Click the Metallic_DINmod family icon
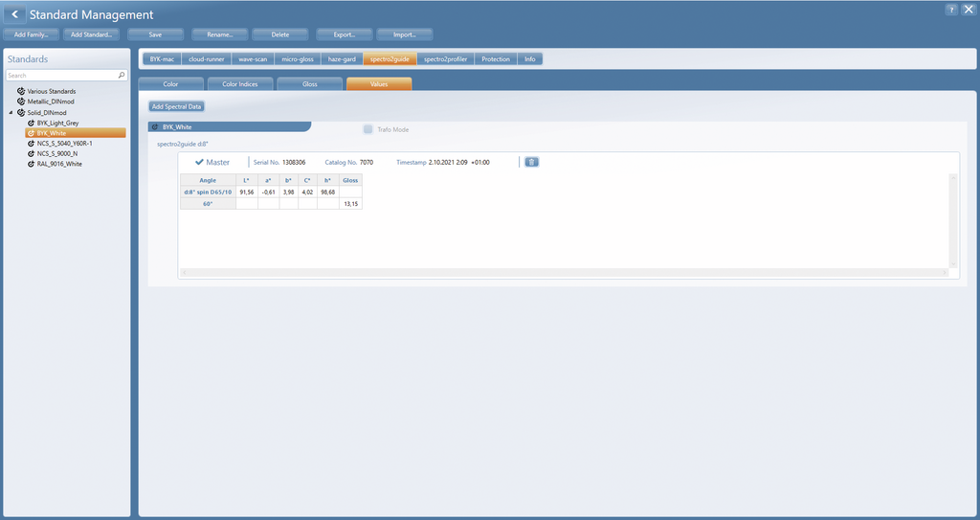980x520 pixels. tap(21, 102)
